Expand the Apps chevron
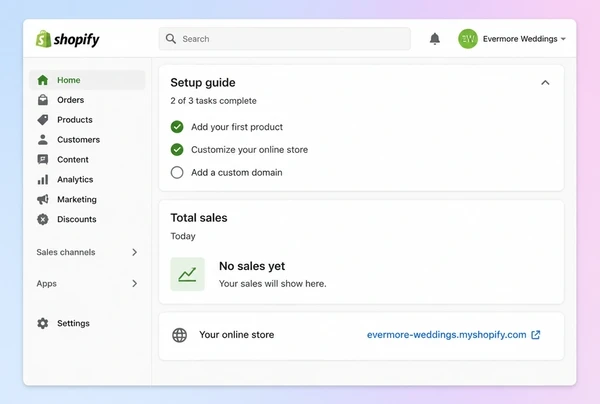 [x=134, y=283]
